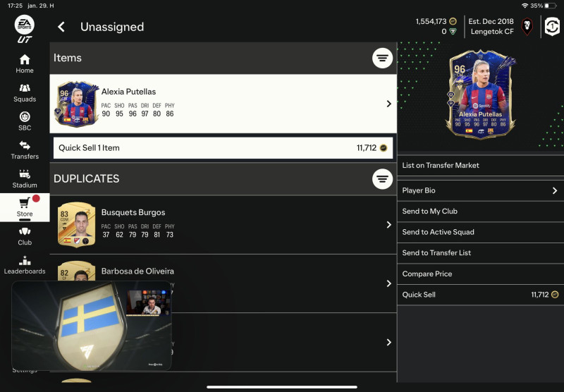Open the SBC section

click(x=25, y=121)
